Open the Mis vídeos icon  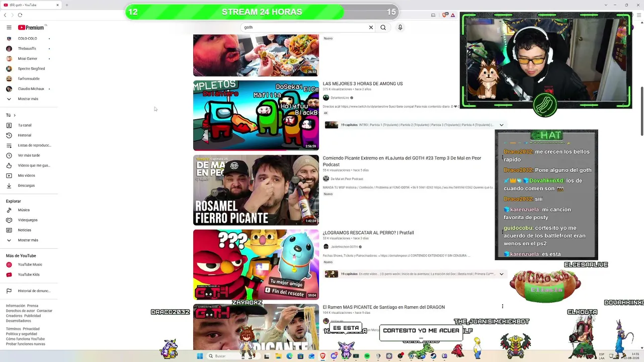tap(9, 175)
